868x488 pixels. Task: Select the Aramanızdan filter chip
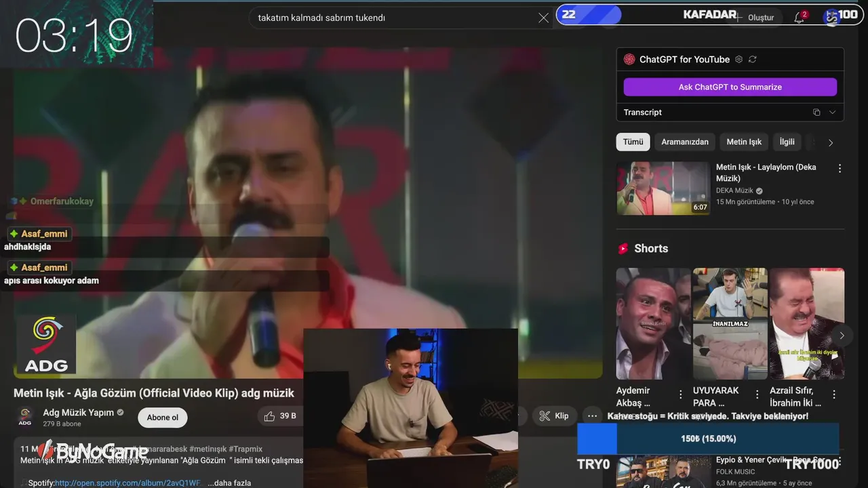pos(685,142)
